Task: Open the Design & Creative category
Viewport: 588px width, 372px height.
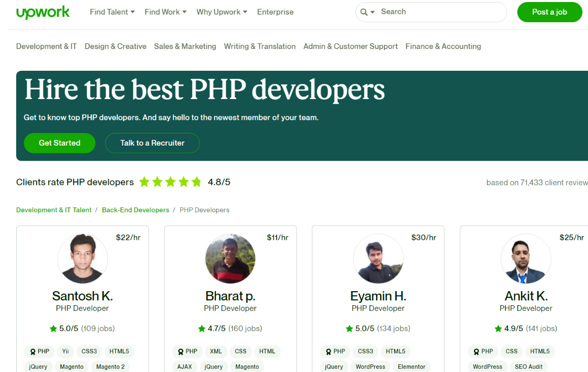Action: point(115,46)
